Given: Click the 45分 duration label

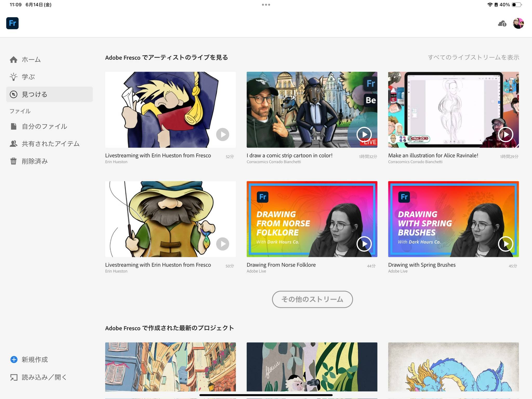Looking at the screenshot, I should 513,266.
